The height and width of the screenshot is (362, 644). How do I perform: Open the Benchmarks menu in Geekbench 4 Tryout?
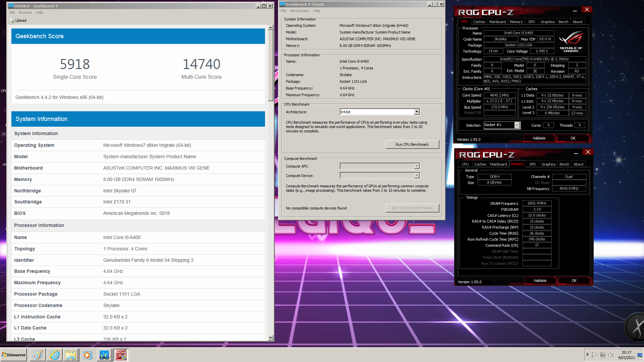click(x=300, y=11)
